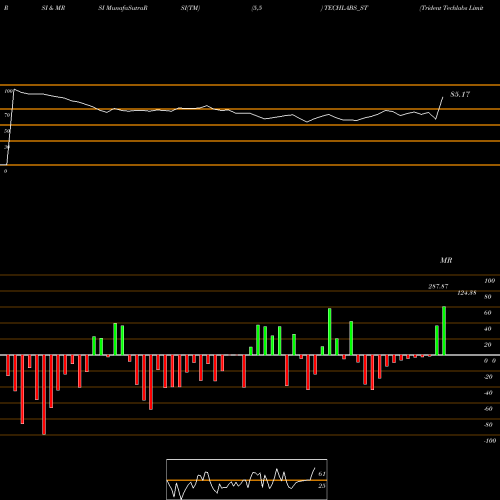Screen dimensions: 500x500
Task: Click the RSI axis label 50
Action: click(7, 131)
